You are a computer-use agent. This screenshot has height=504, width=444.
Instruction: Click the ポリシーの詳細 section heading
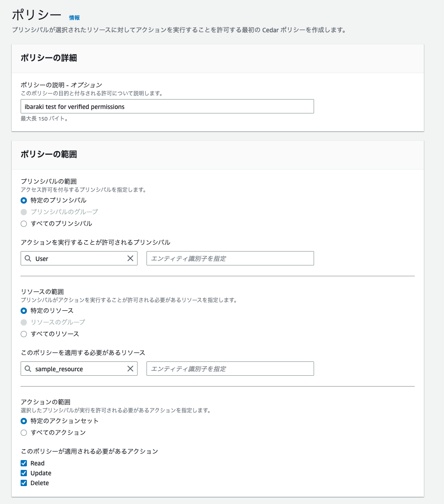click(x=49, y=58)
